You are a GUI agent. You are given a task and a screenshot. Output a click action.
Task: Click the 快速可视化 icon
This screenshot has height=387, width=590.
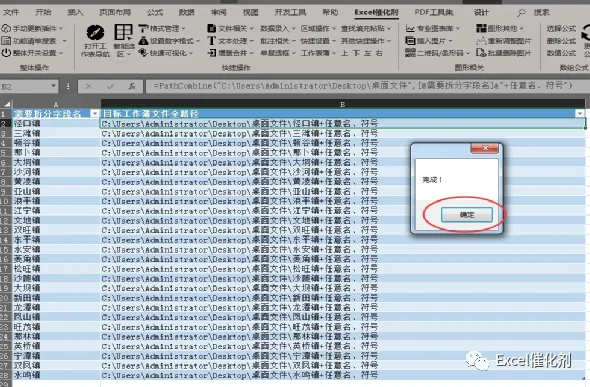[x=143, y=53]
